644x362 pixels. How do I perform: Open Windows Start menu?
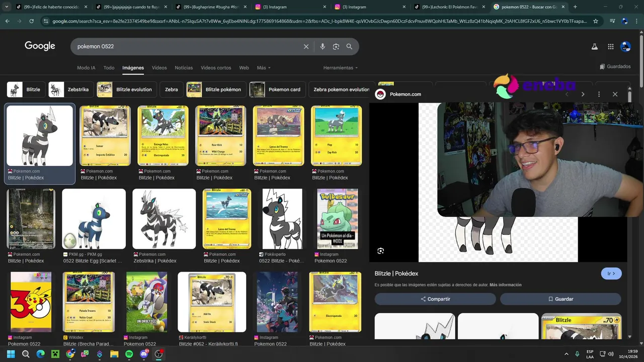point(11,354)
